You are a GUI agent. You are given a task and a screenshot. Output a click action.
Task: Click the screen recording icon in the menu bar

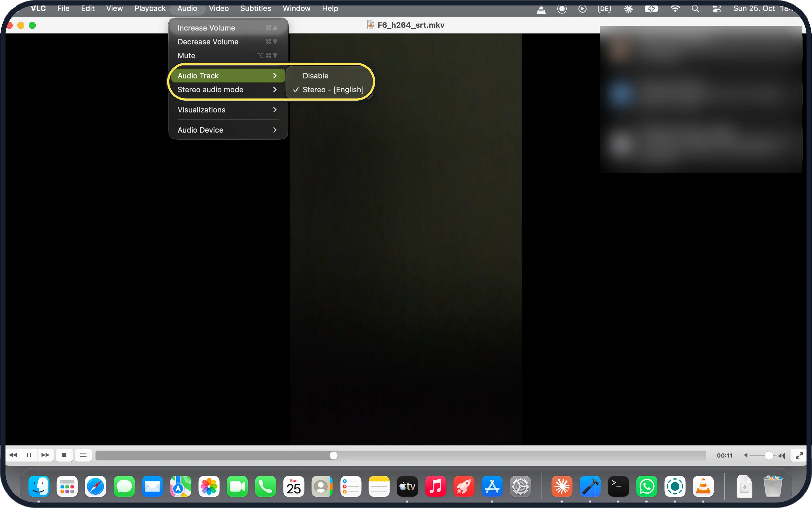[x=562, y=9]
